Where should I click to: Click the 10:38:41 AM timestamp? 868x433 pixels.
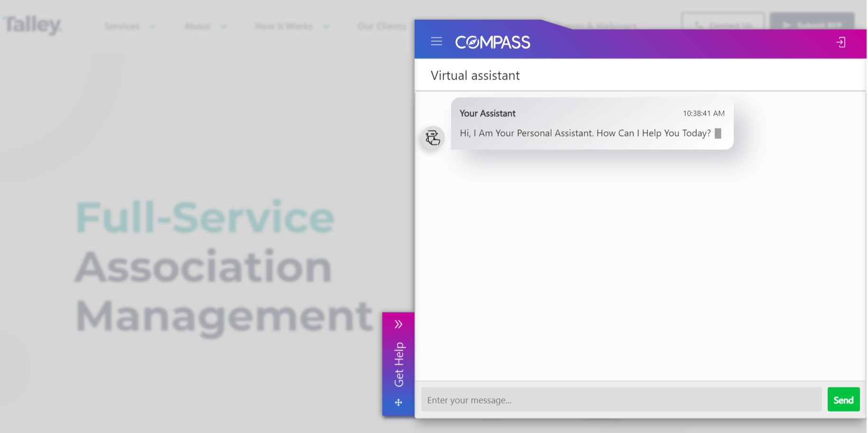coord(703,113)
